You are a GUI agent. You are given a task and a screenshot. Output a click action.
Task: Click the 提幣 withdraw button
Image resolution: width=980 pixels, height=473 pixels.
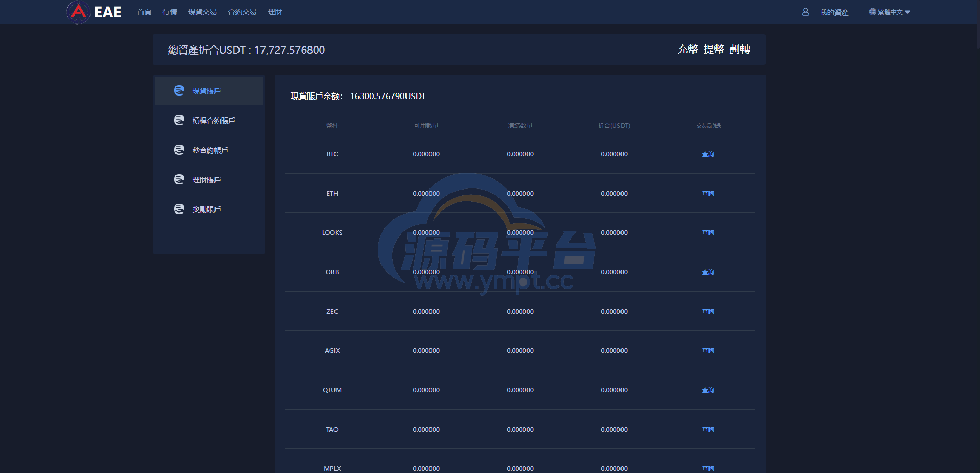pyautogui.click(x=713, y=49)
